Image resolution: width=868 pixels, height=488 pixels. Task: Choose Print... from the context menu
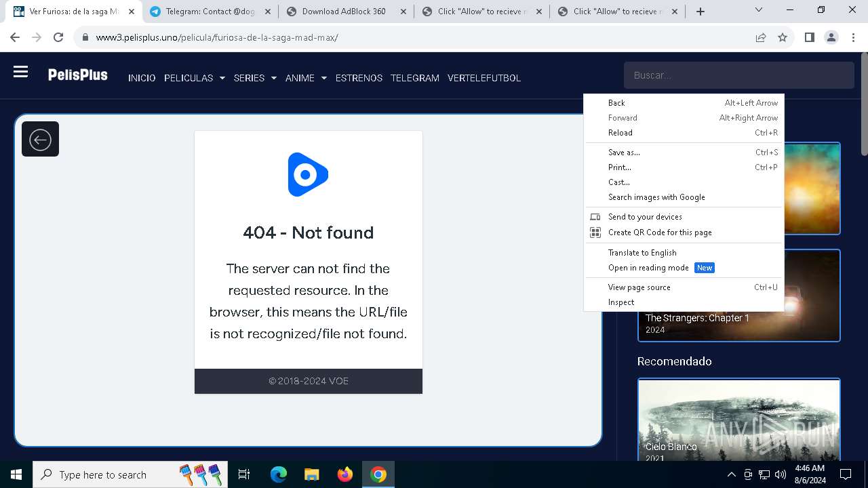pyautogui.click(x=684, y=167)
